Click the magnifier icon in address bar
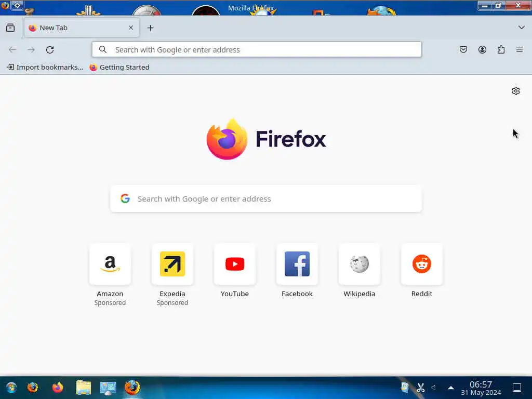 [103, 49]
